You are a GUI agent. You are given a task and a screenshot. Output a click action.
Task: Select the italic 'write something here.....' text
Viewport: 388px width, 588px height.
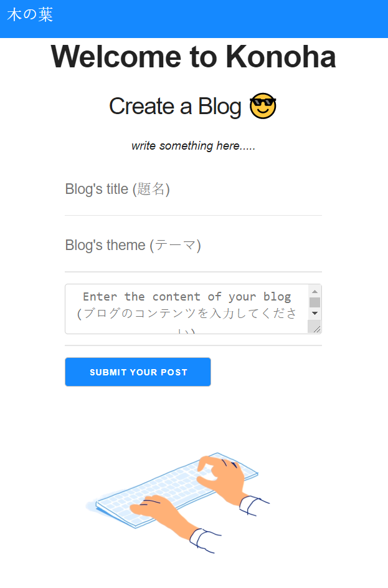click(194, 145)
